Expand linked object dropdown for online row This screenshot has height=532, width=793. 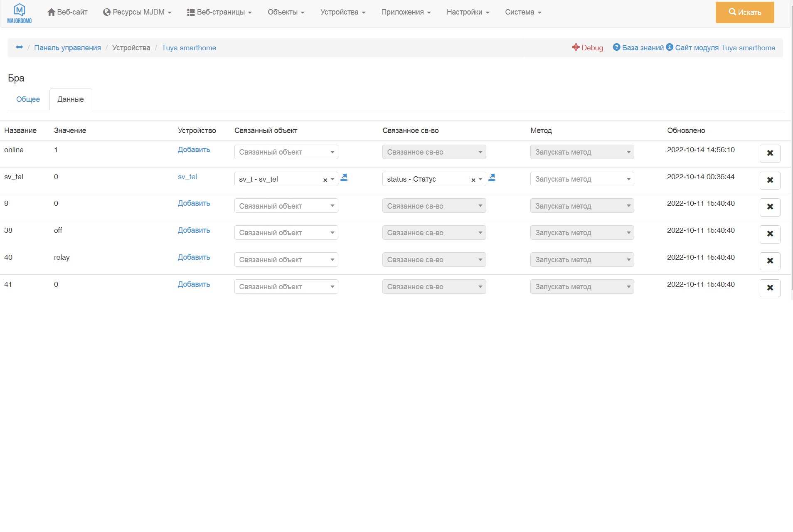pos(286,152)
